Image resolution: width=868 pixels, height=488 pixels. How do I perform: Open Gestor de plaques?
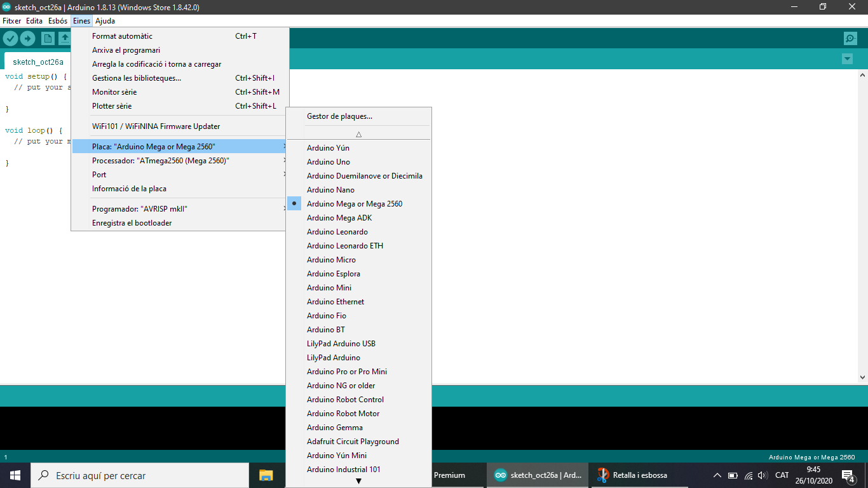[x=358, y=116]
